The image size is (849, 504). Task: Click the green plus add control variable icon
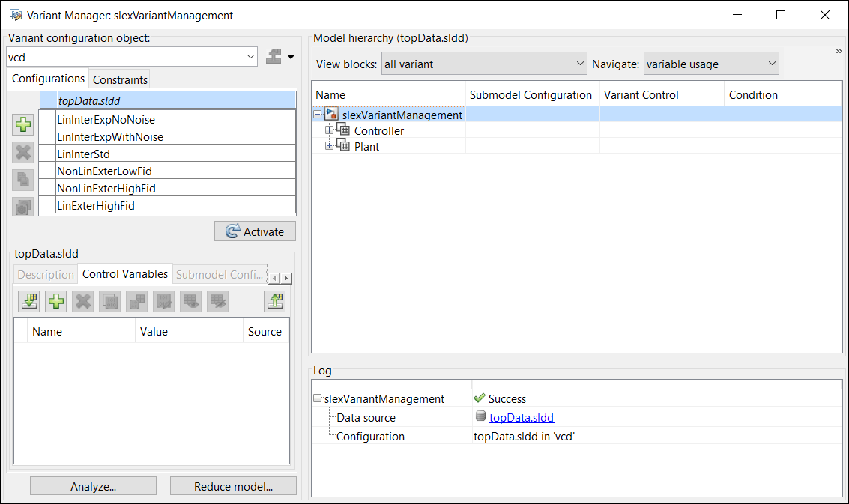click(55, 301)
